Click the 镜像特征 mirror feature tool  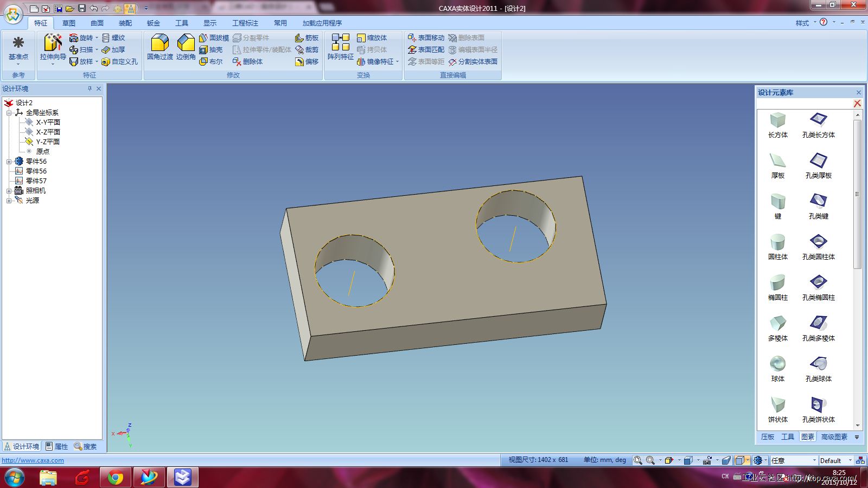(375, 62)
